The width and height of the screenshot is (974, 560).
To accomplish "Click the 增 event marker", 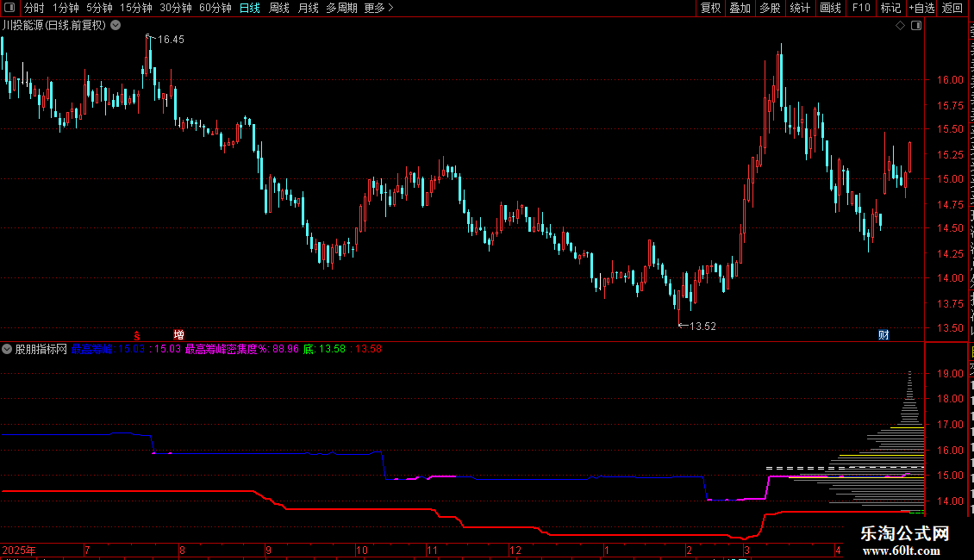I will pos(179,334).
